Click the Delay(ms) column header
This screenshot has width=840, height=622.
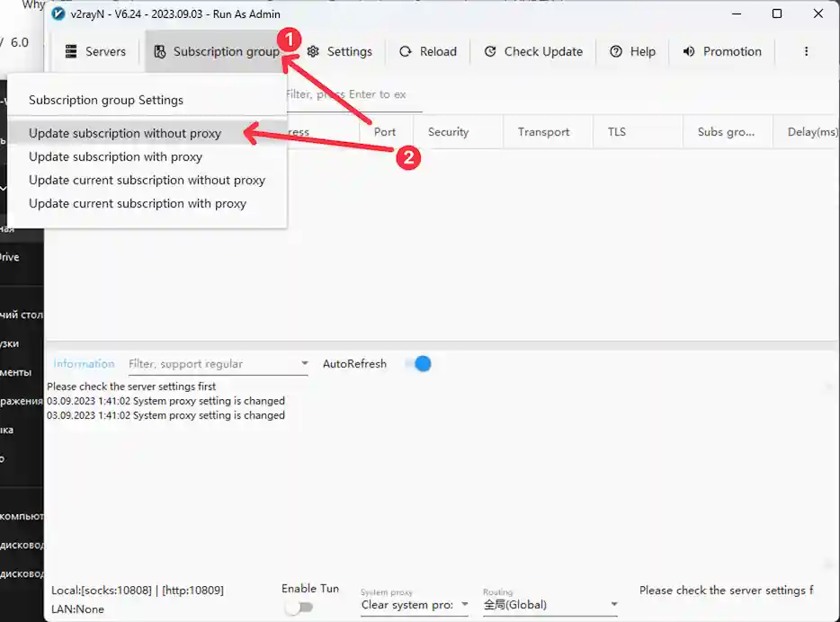point(811,132)
